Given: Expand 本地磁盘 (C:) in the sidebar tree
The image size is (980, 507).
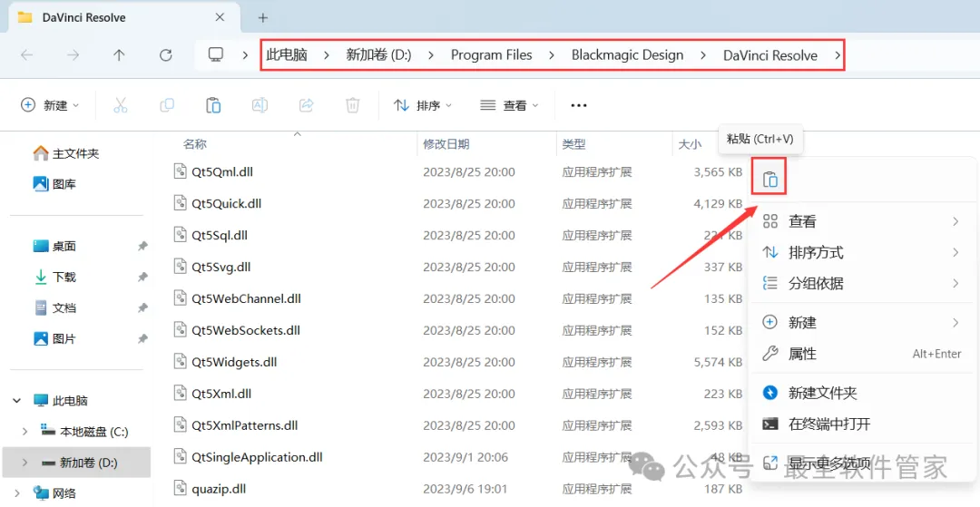Looking at the screenshot, I should coord(24,432).
